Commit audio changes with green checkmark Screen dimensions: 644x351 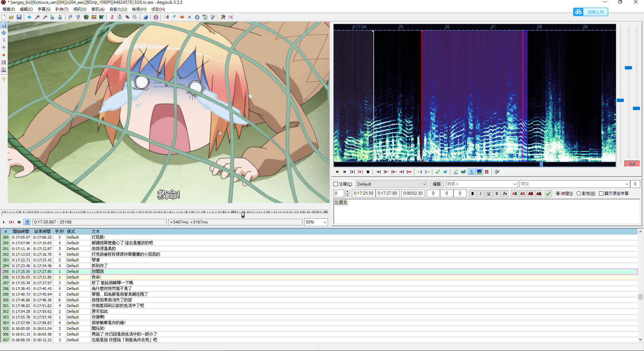[438, 172]
